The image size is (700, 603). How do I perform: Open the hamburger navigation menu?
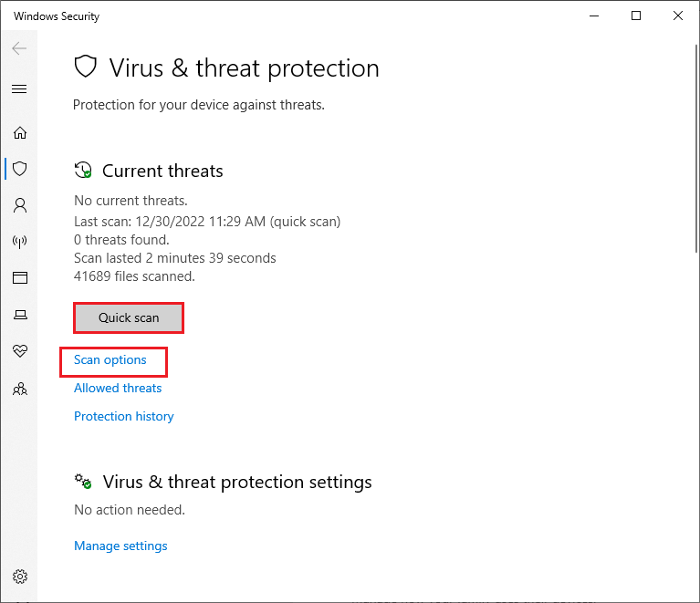coord(19,88)
